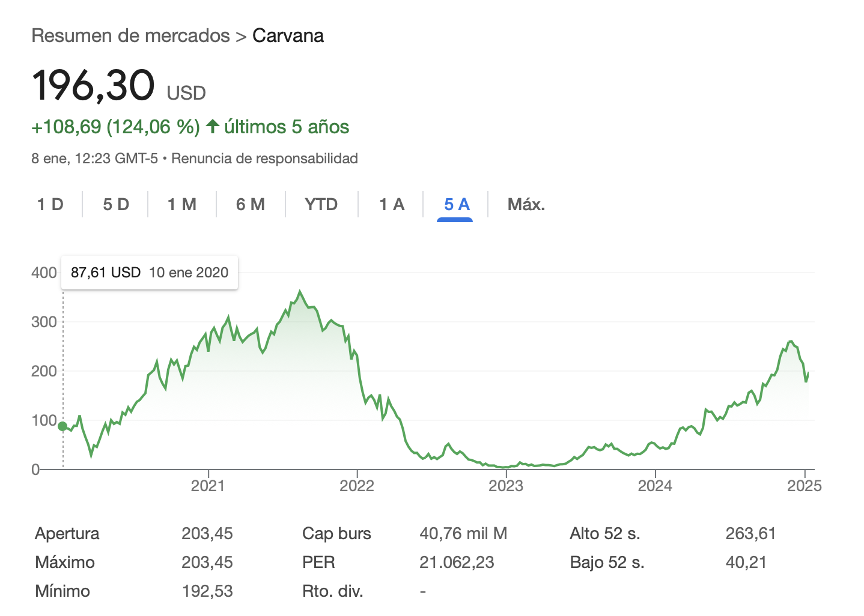The height and width of the screenshot is (616, 864).
Task: Click the chart peak near 2021-2022
Action: pyautogui.click(x=300, y=292)
